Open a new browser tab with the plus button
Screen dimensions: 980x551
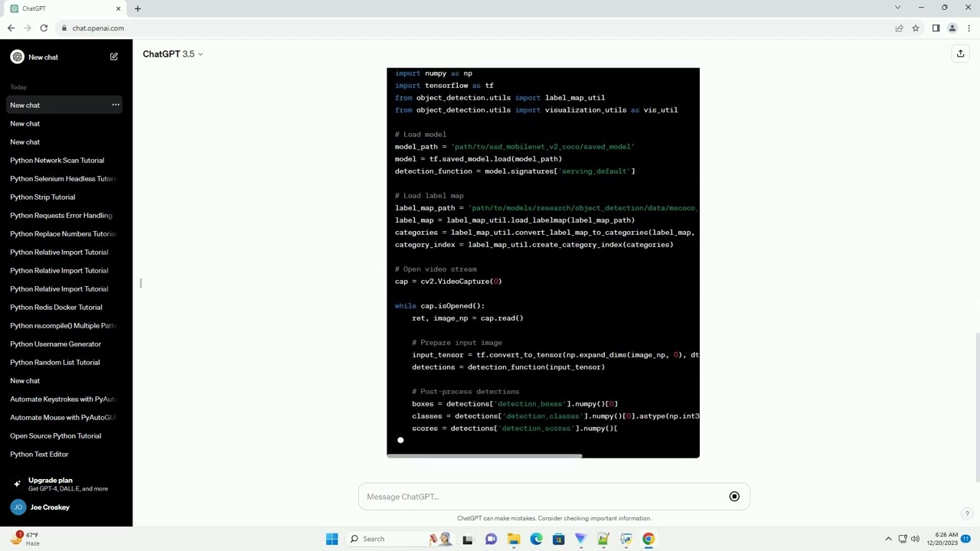coord(138,8)
